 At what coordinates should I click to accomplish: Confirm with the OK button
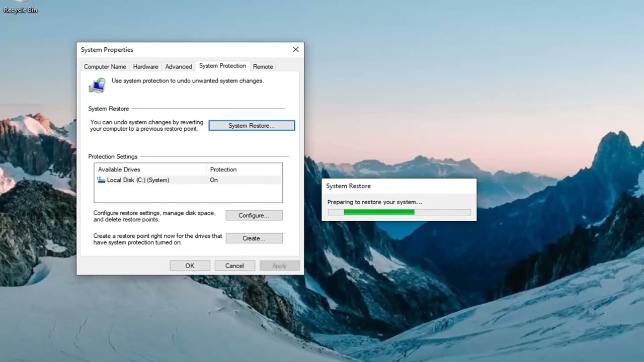click(190, 265)
